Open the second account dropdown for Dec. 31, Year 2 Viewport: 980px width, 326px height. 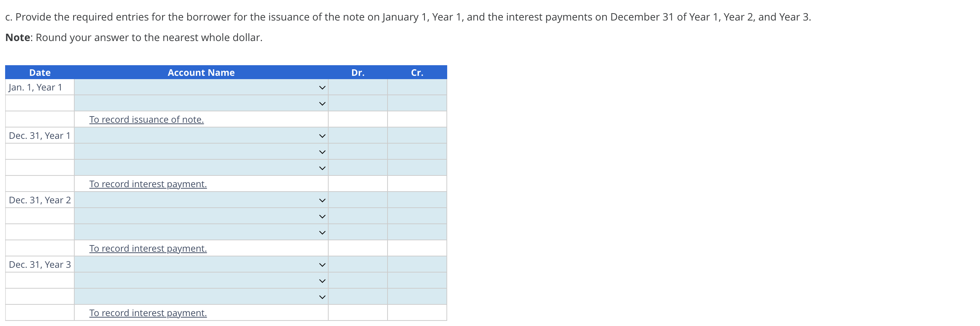tap(322, 215)
